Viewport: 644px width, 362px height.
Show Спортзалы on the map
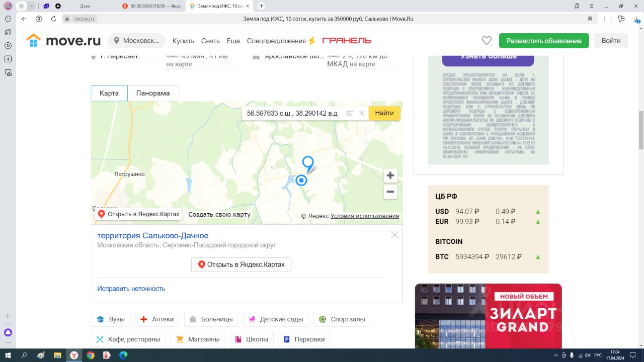click(342, 319)
